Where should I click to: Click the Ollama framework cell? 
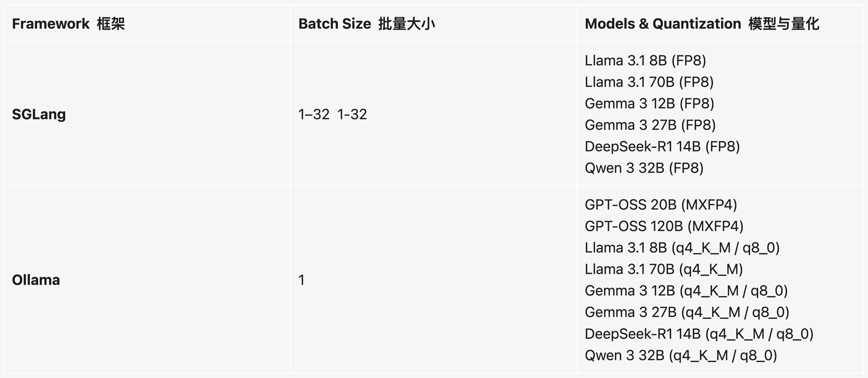coord(36,280)
